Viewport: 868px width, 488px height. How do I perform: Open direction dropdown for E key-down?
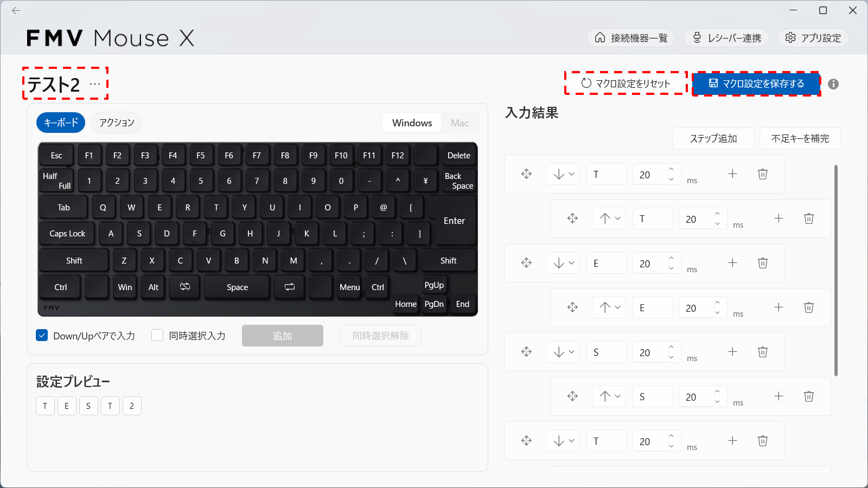pos(563,263)
